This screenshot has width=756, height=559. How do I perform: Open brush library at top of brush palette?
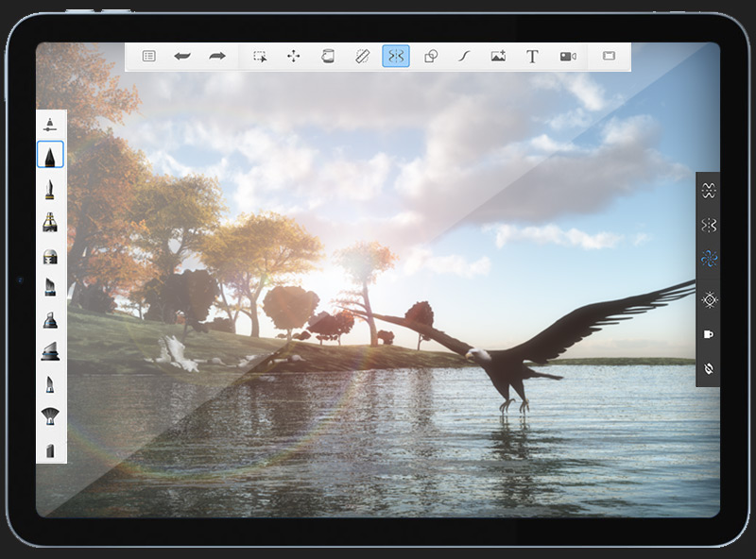[51, 124]
